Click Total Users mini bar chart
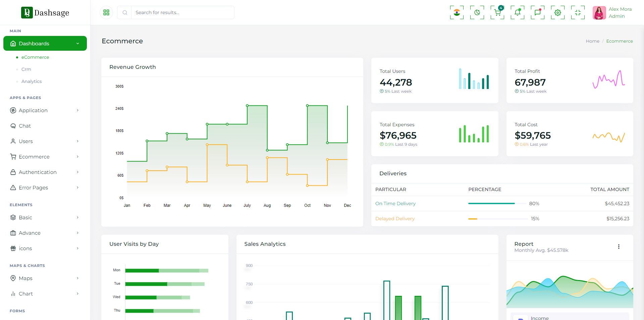 (474, 79)
